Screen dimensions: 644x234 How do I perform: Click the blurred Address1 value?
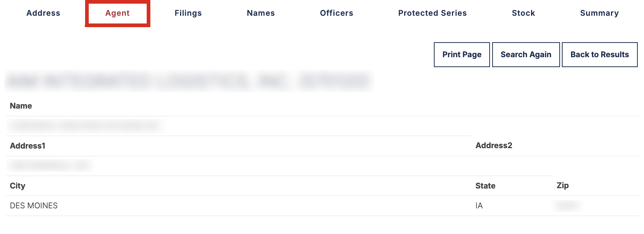pos(50,166)
